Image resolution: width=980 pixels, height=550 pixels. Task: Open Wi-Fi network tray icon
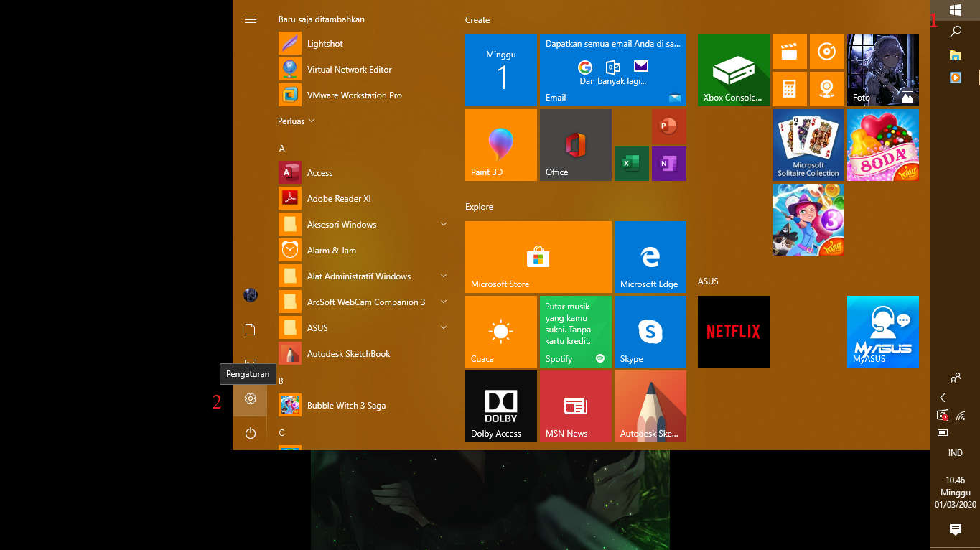(x=961, y=416)
